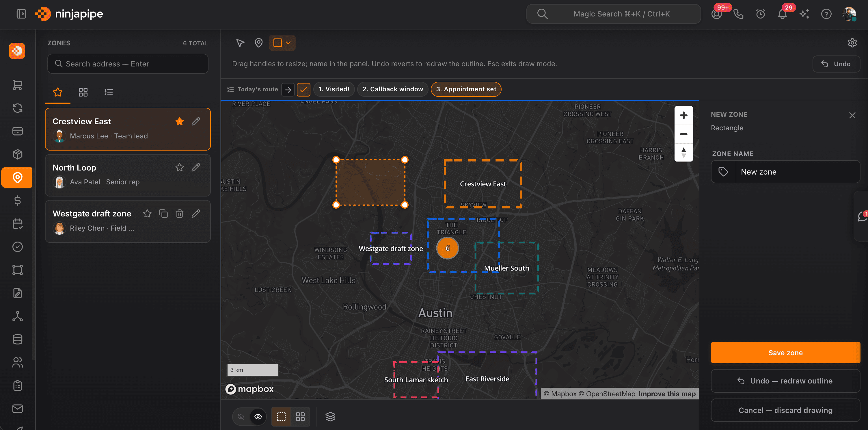Duplicate the Westgate draft zone
Viewport: 868px width, 430px height.
point(163,214)
